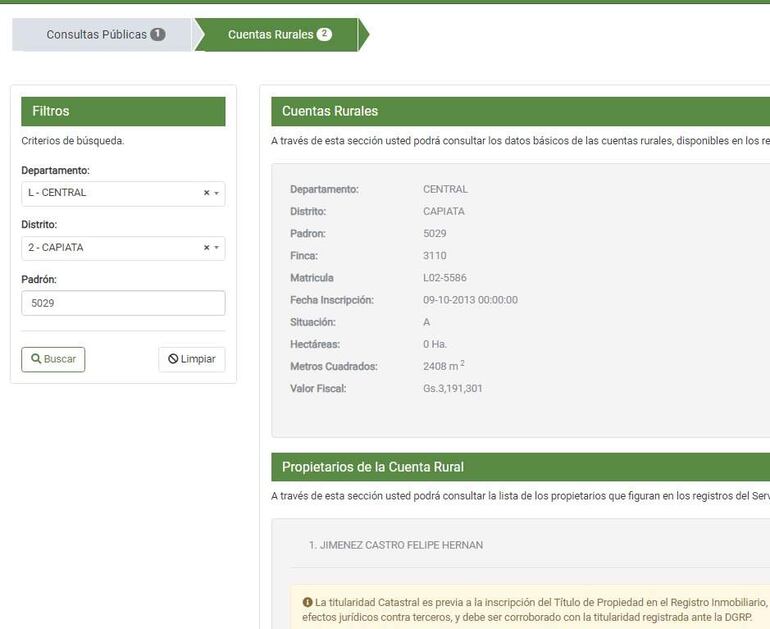Image resolution: width=770 pixels, height=629 pixels.
Task: Select the Cuentas Rurales step tab
Action: point(270,35)
